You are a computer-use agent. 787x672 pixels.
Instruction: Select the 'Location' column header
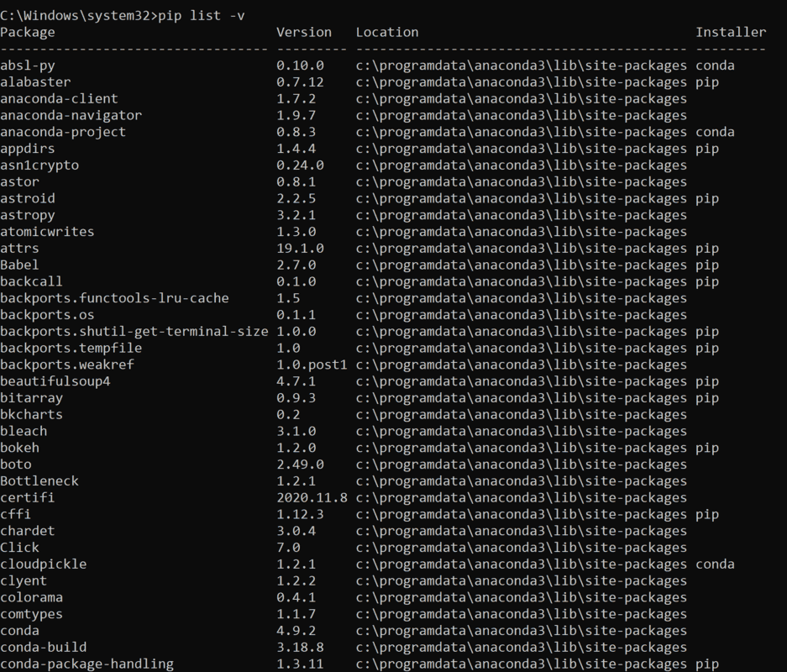pyautogui.click(x=387, y=33)
